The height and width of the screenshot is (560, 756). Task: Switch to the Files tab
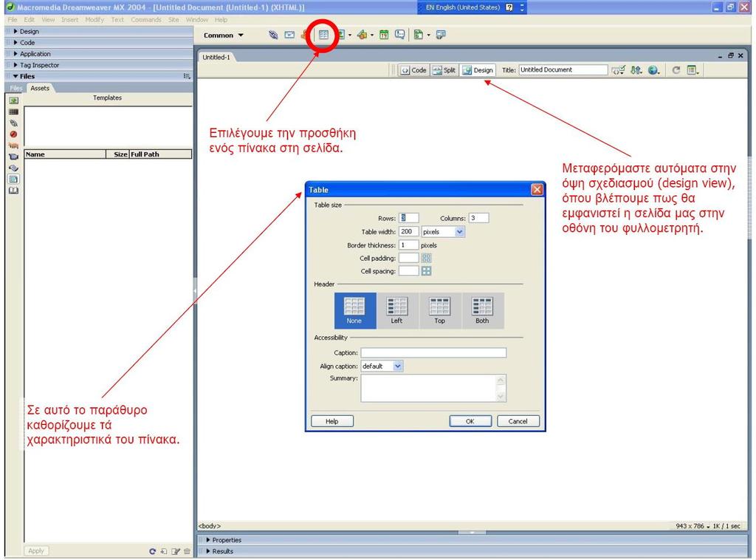tap(16, 88)
